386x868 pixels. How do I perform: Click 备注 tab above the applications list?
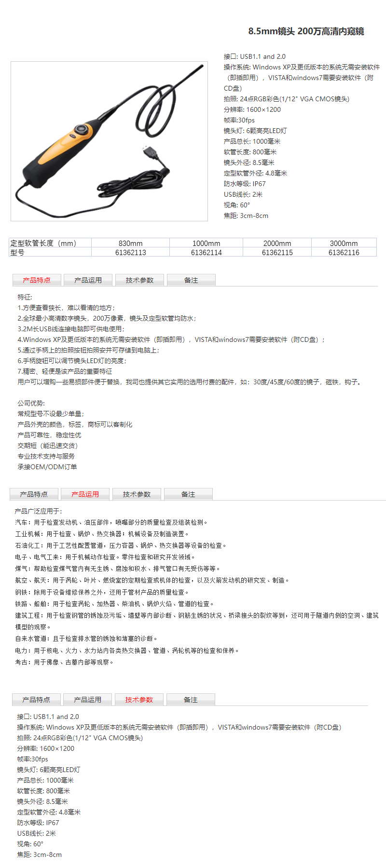pyautogui.click(x=188, y=494)
